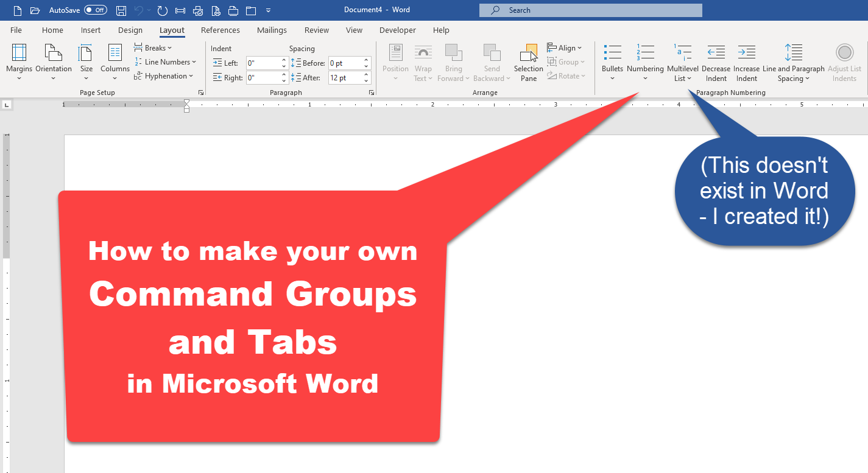This screenshot has height=473, width=868.
Task: Switch to the Review tab
Action: 317,30
